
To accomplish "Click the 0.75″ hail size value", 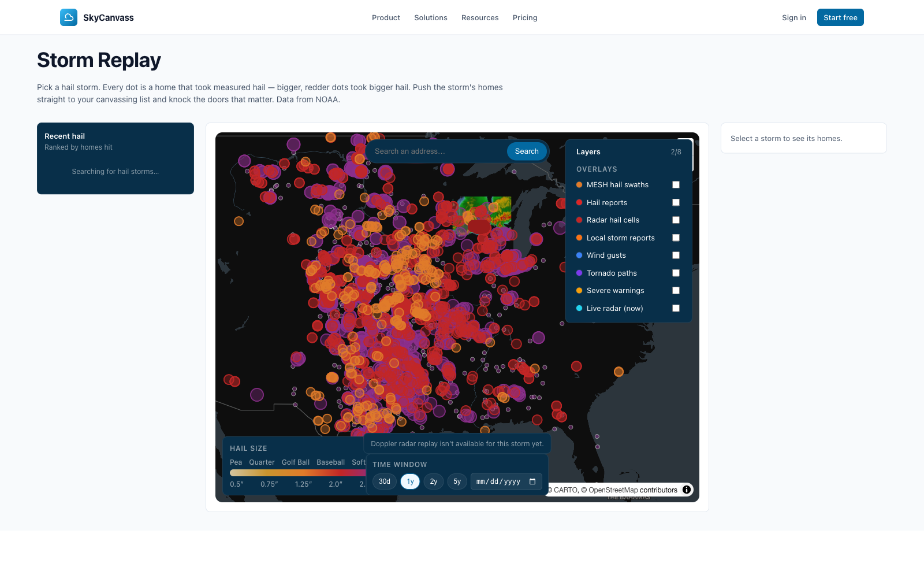I will pos(269,484).
